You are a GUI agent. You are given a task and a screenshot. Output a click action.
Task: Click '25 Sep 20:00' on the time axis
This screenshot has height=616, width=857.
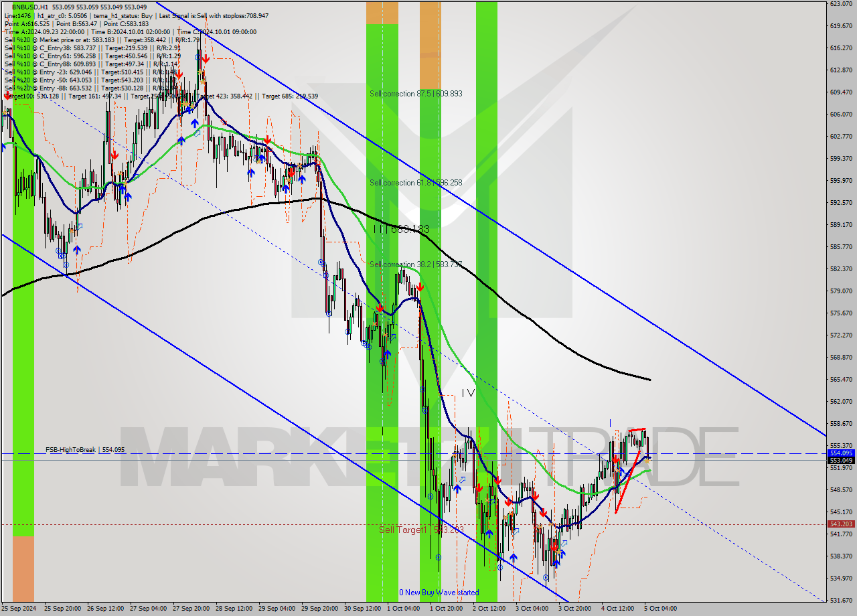62,609
